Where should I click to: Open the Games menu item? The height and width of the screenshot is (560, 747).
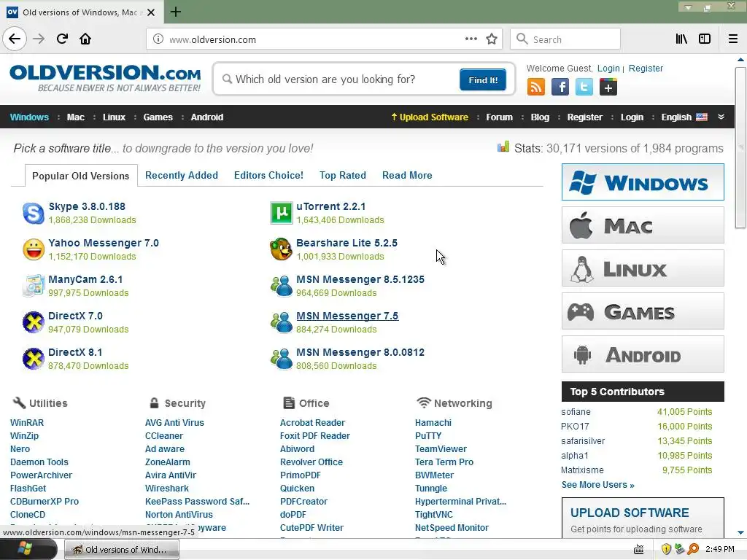pos(158,117)
